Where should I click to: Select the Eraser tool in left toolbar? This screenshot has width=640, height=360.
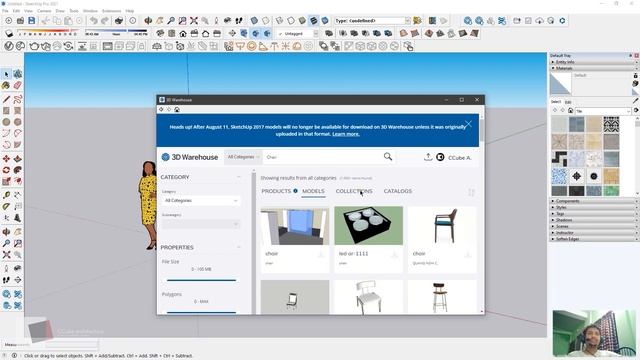[18, 85]
